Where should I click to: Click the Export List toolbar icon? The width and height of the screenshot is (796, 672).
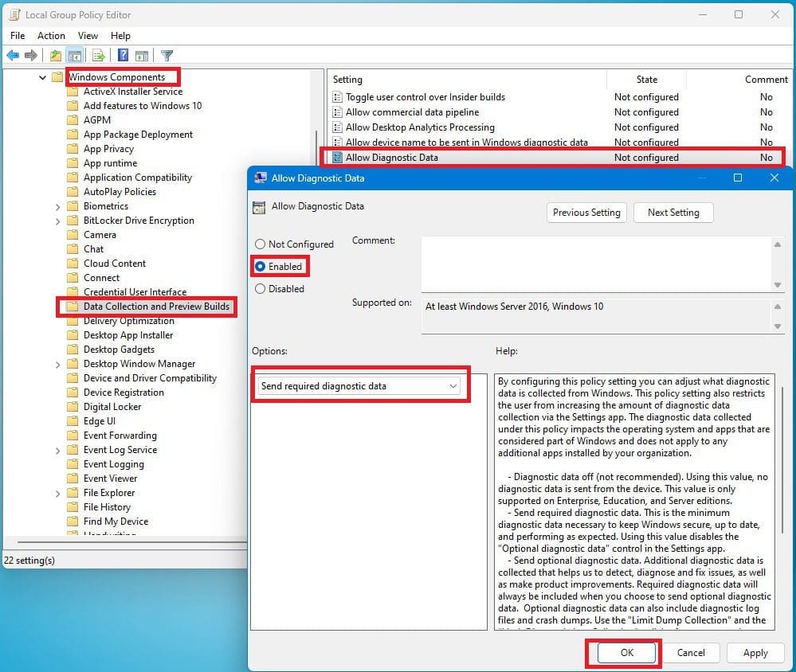coord(99,55)
